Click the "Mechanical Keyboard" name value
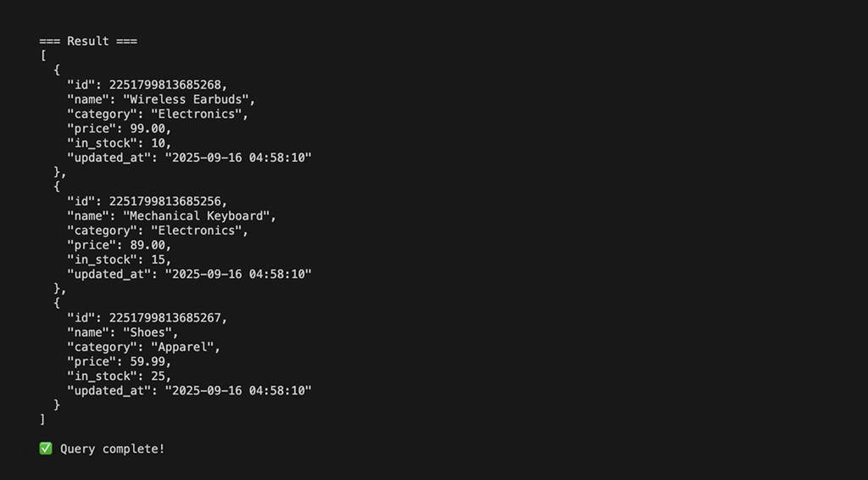 tap(199, 215)
